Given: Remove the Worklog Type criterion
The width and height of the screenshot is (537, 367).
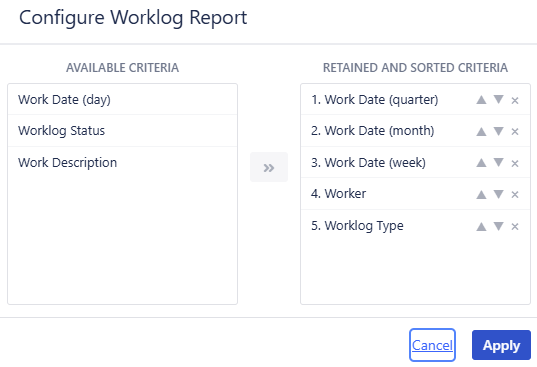Looking at the screenshot, I should point(515,226).
